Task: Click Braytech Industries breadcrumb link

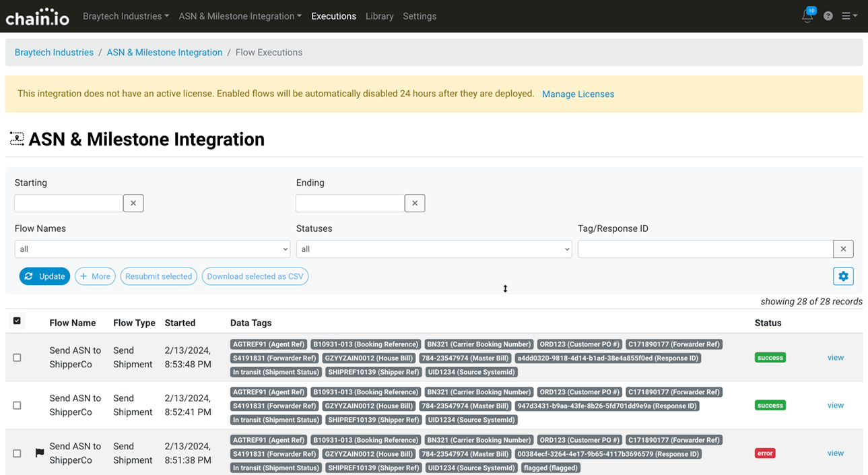Action: click(x=54, y=53)
